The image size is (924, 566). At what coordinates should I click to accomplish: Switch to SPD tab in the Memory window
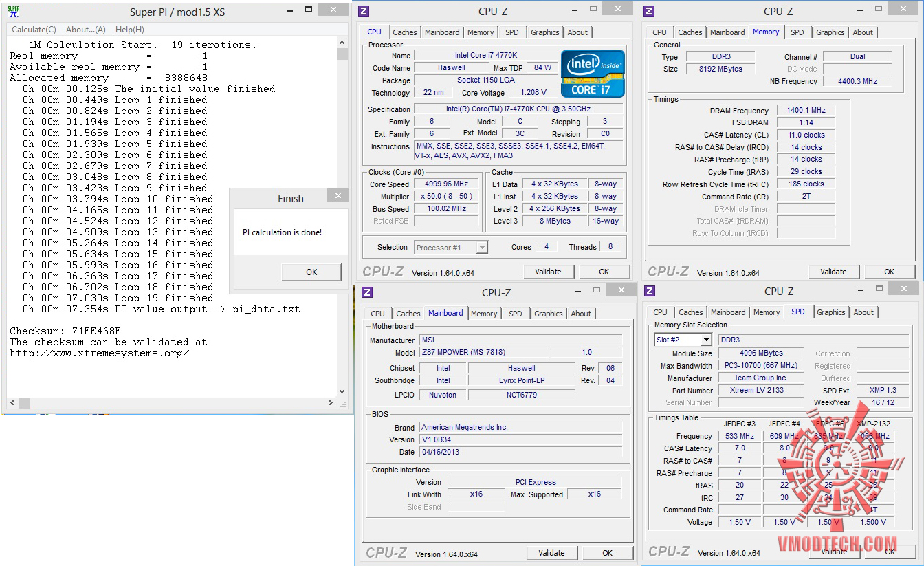pyautogui.click(x=797, y=32)
